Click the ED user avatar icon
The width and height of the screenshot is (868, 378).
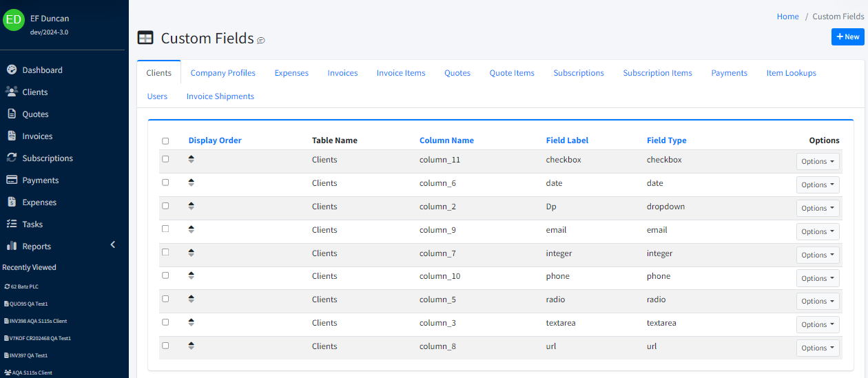14,20
